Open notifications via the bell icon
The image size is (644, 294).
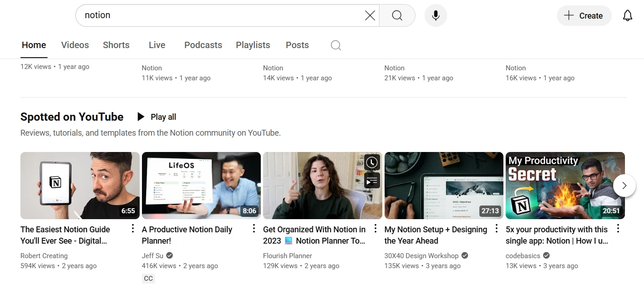point(628,15)
